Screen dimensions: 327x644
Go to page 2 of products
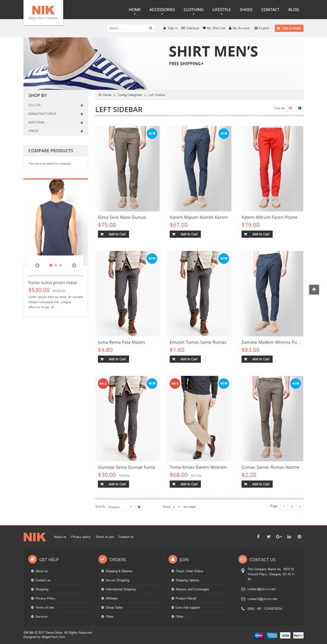click(x=292, y=507)
